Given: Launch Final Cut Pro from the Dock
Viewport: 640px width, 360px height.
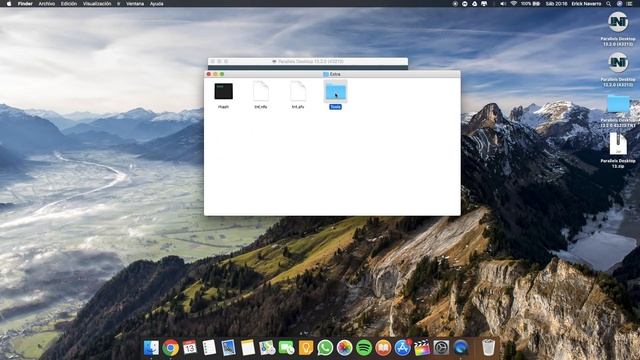Looking at the screenshot, I should (422, 348).
